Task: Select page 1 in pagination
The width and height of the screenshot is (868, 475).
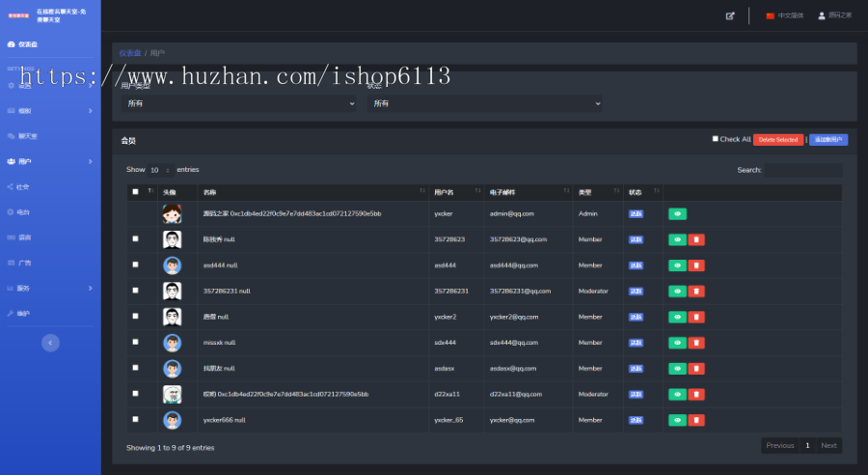Action: [x=807, y=446]
